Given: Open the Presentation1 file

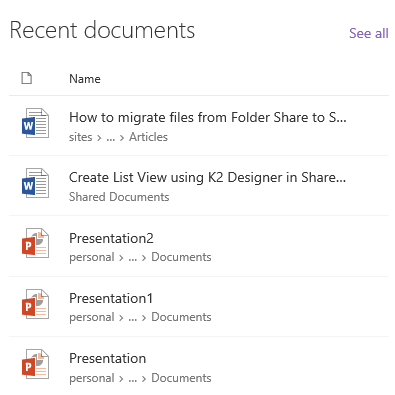Looking at the screenshot, I should (111, 298).
